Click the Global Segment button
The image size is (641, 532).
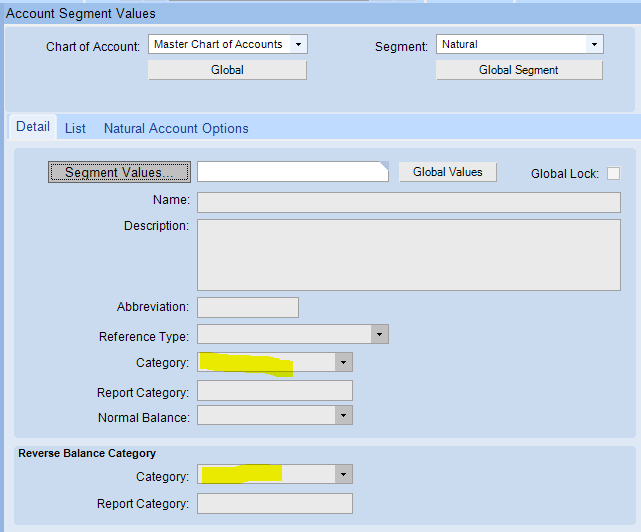coord(519,70)
